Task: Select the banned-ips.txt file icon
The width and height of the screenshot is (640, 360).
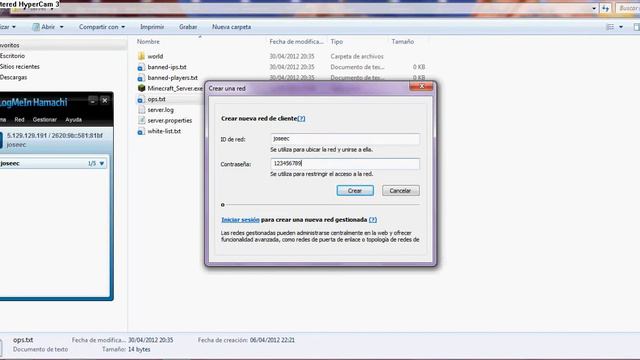Action: click(141, 67)
